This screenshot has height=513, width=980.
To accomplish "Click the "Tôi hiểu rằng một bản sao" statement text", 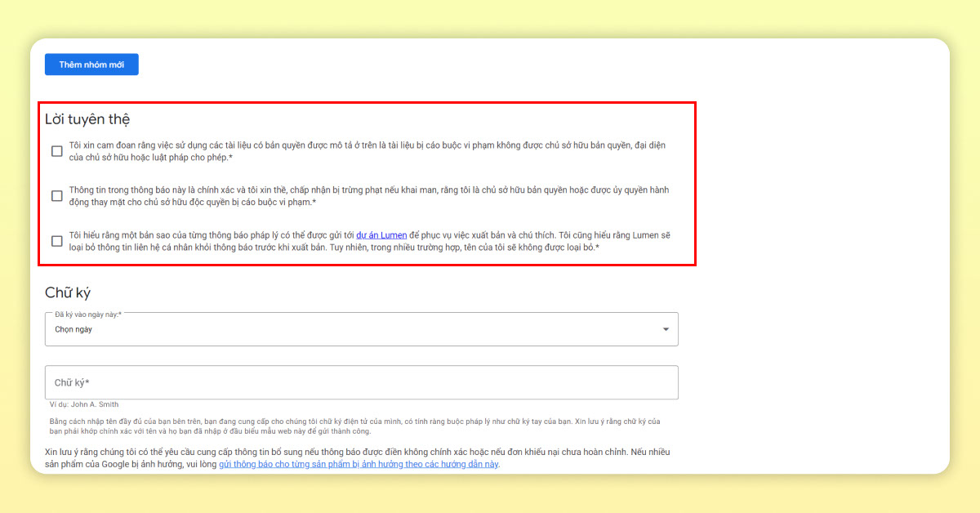I will (x=204, y=235).
